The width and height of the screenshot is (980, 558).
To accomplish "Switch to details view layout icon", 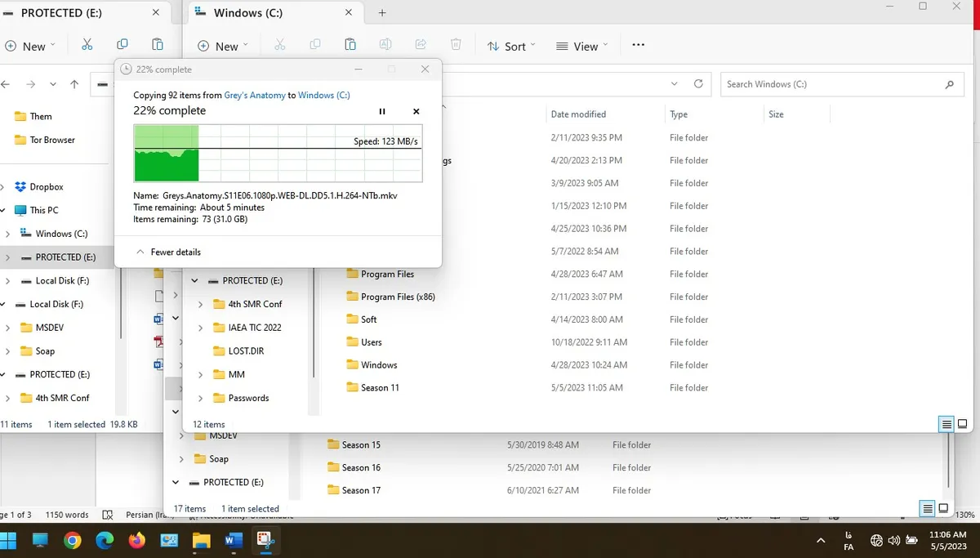I will tap(947, 424).
